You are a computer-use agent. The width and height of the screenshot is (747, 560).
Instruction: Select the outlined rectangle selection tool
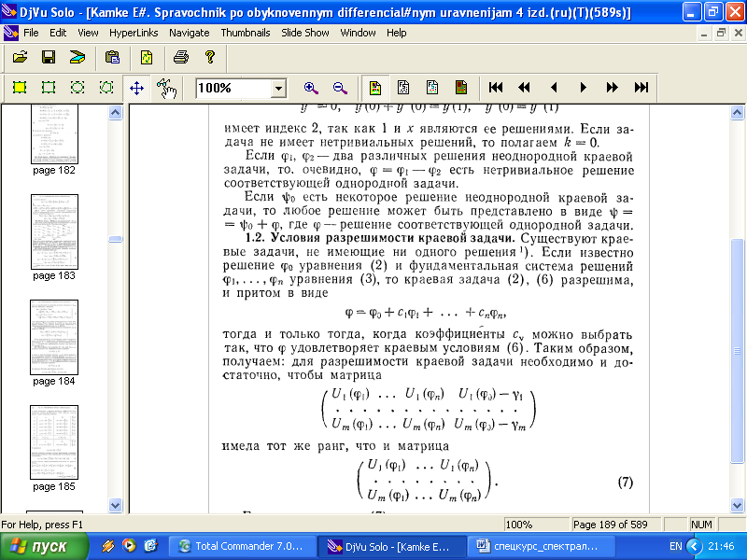pyautogui.click(x=49, y=88)
